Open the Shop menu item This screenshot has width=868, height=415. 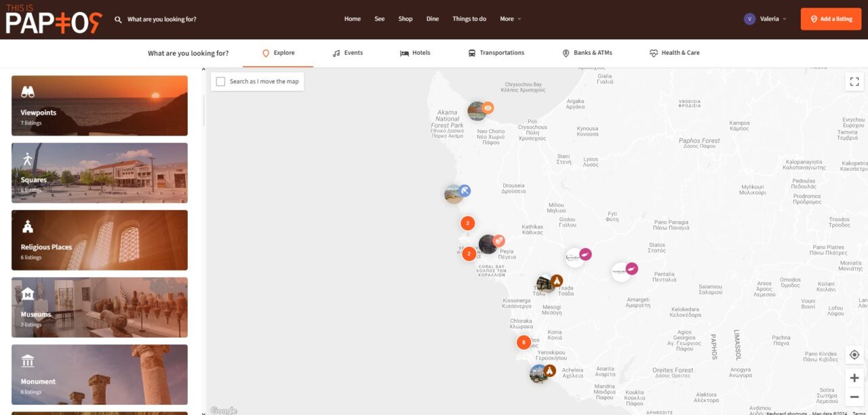click(406, 19)
